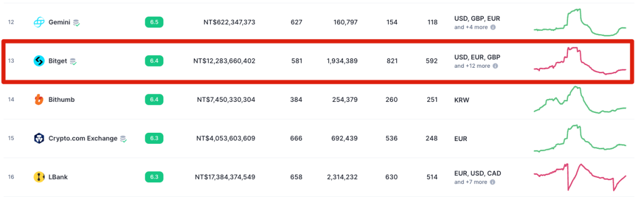
Task: Click the Gemini exchange logo icon
Action: tap(39, 22)
